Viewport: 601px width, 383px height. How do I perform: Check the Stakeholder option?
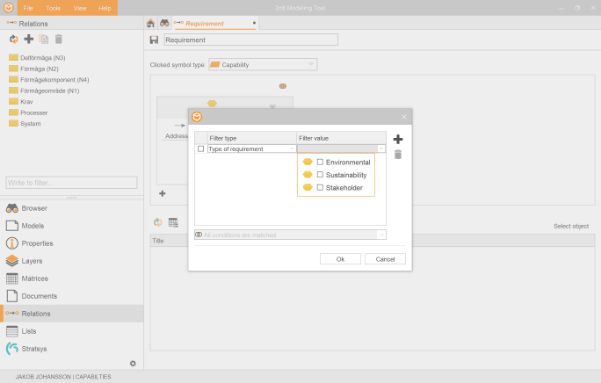(320, 187)
